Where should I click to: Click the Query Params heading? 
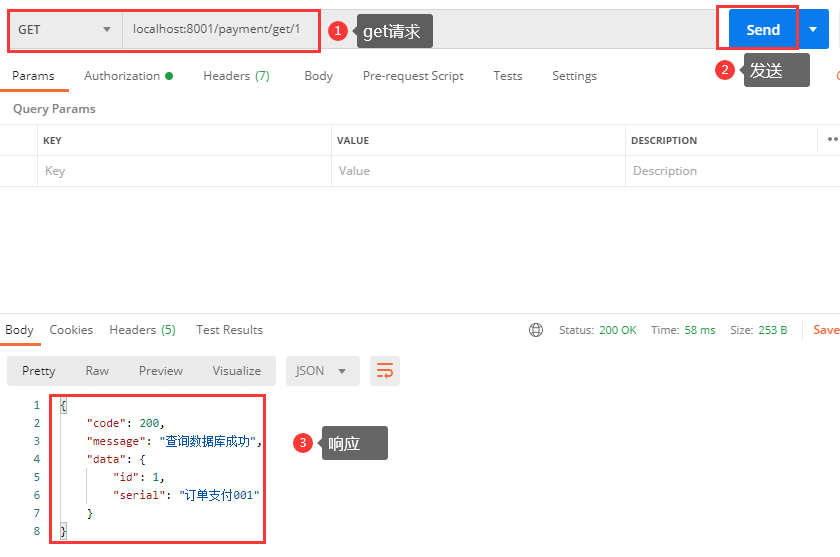coord(54,109)
